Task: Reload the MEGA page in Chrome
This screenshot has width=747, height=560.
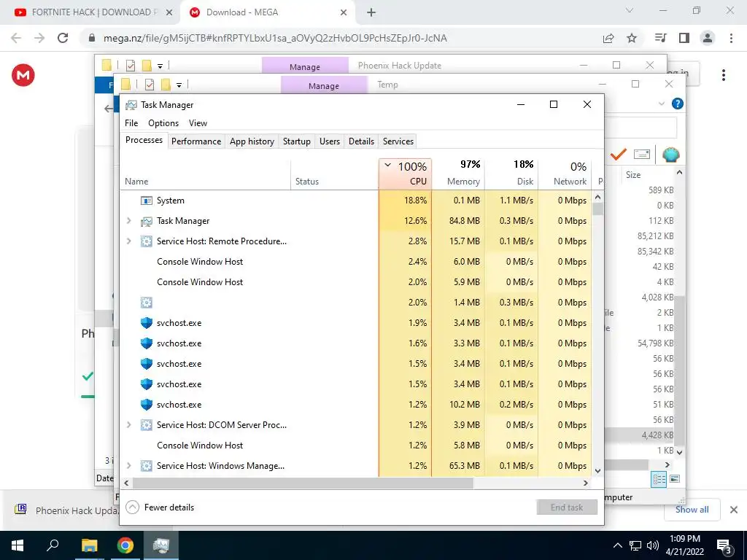Action: pos(63,38)
